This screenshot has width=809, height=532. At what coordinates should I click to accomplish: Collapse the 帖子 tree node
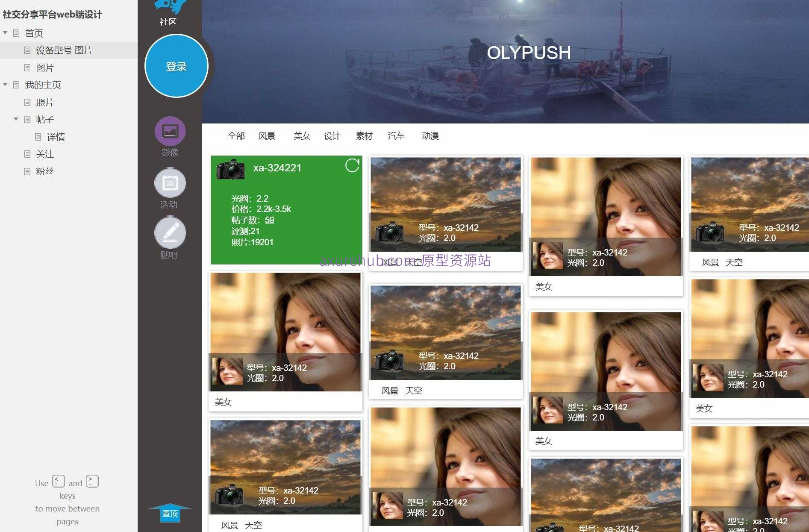(x=16, y=119)
